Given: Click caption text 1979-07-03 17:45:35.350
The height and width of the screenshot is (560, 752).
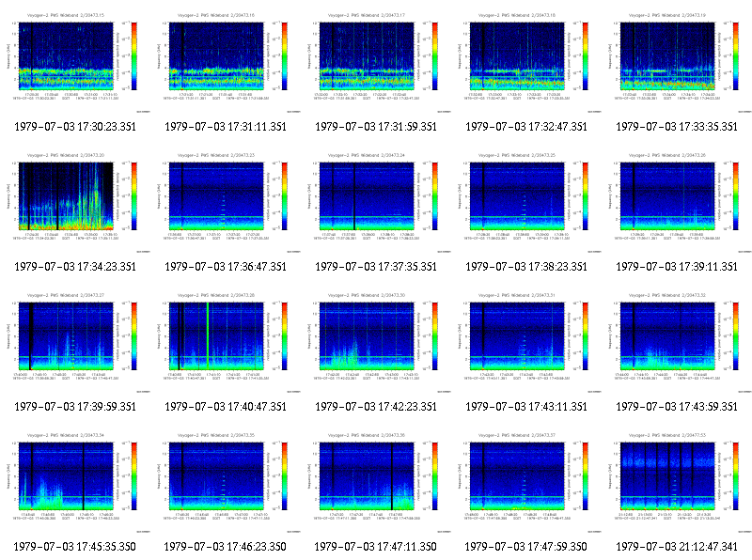Looking at the screenshot, I should click(74, 547).
